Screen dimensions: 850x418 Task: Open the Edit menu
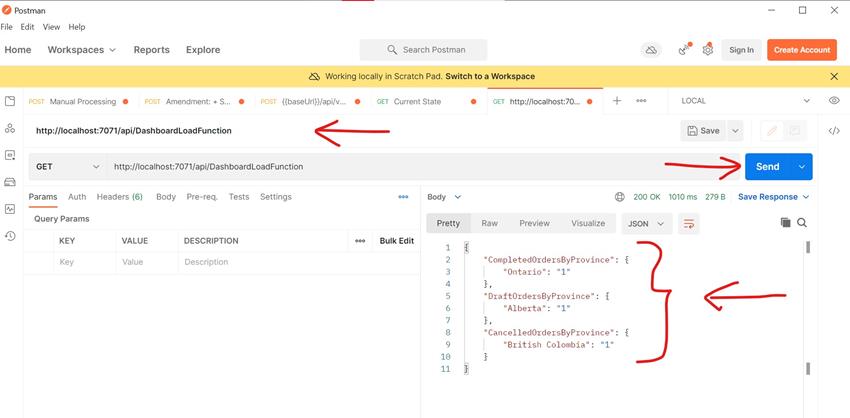[27, 27]
